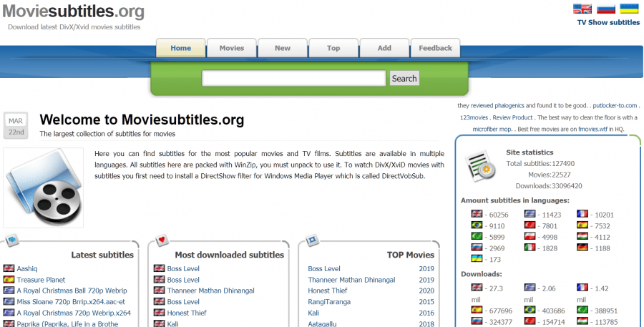Screen dimensions: 644x327
Task: Open Thanneer Mathan Dhinangal in TOP Movies
Action: (x=351, y=280)
